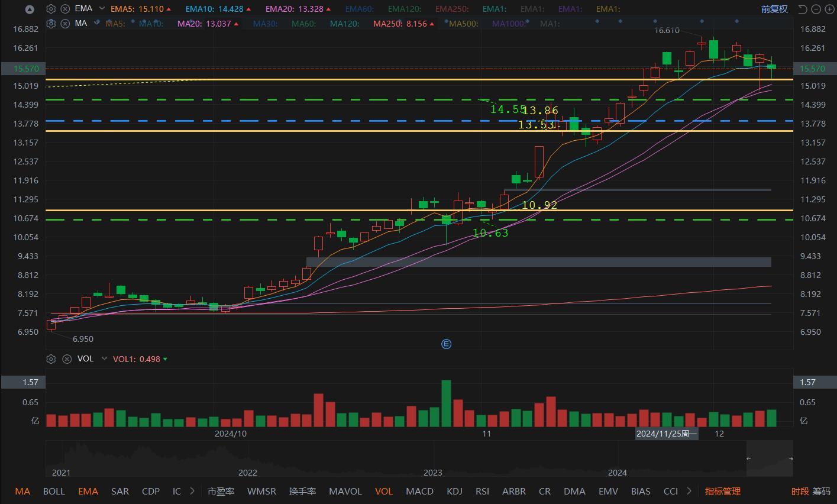Click the EMA5 value label 15.110

[151, 9]
